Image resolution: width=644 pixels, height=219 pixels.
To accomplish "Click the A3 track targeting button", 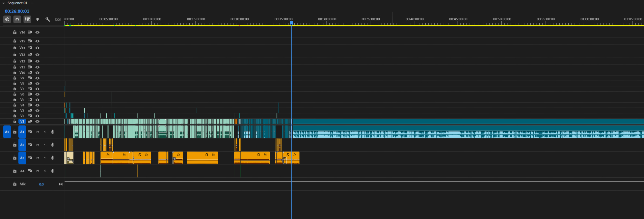I will (22, 158).
